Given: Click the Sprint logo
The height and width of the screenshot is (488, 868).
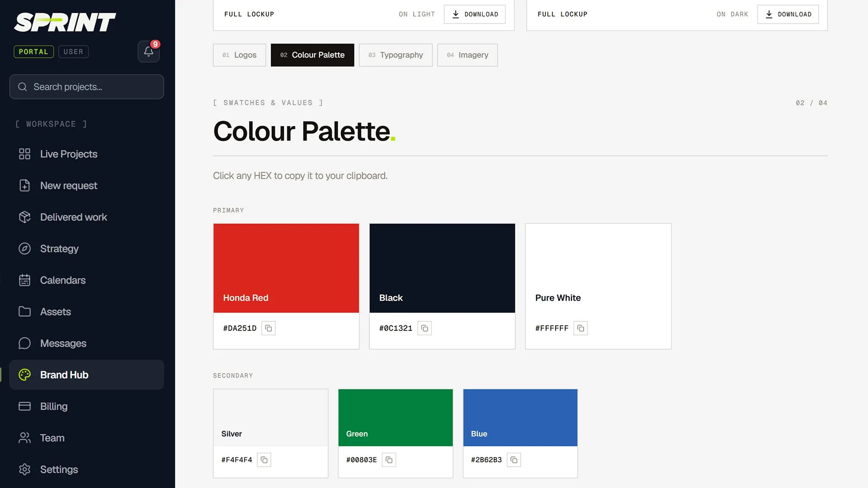Looking at the screenshot, I should pos(65,22).
